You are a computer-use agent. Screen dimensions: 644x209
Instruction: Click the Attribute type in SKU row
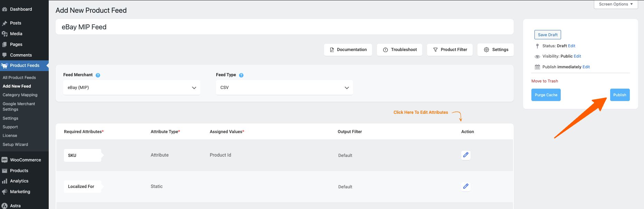point(160,155)
